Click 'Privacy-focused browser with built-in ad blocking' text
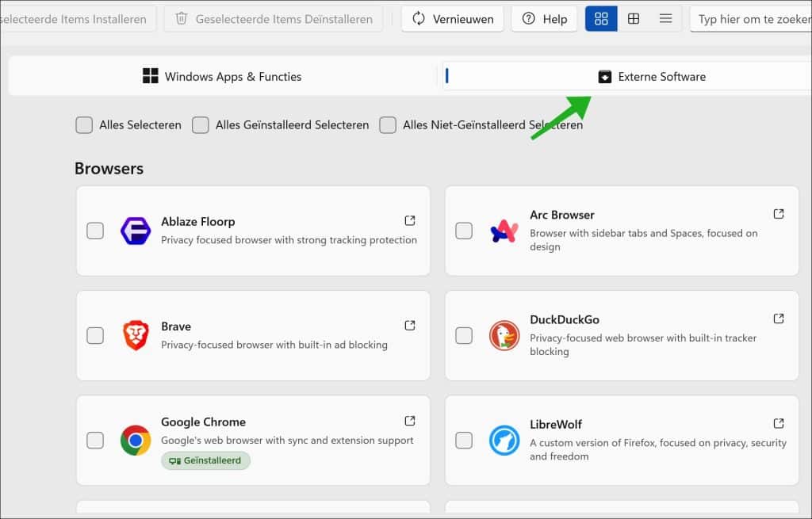This screenshot has height=519, width=812. [x=274, y=345]
